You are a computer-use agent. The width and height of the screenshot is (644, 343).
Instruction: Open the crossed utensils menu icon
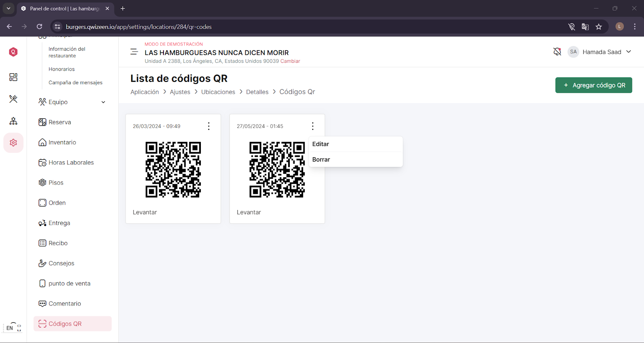(13, 99)
